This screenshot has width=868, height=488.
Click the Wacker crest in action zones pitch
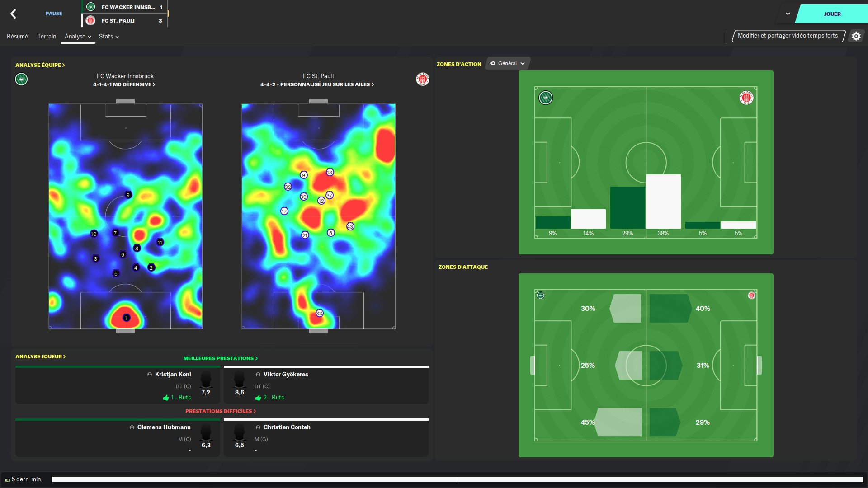(546, 98)
